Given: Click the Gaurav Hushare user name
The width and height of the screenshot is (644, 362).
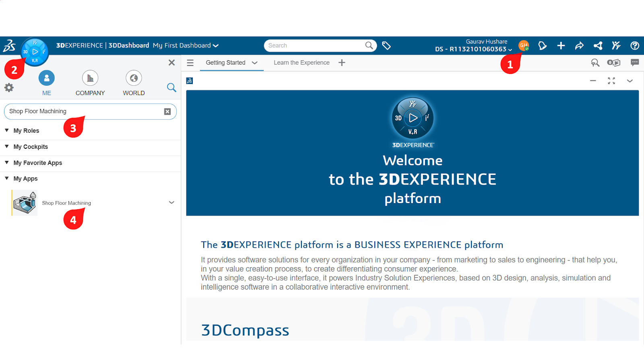Looking at the screenshot, I should (x=487, y=41).
